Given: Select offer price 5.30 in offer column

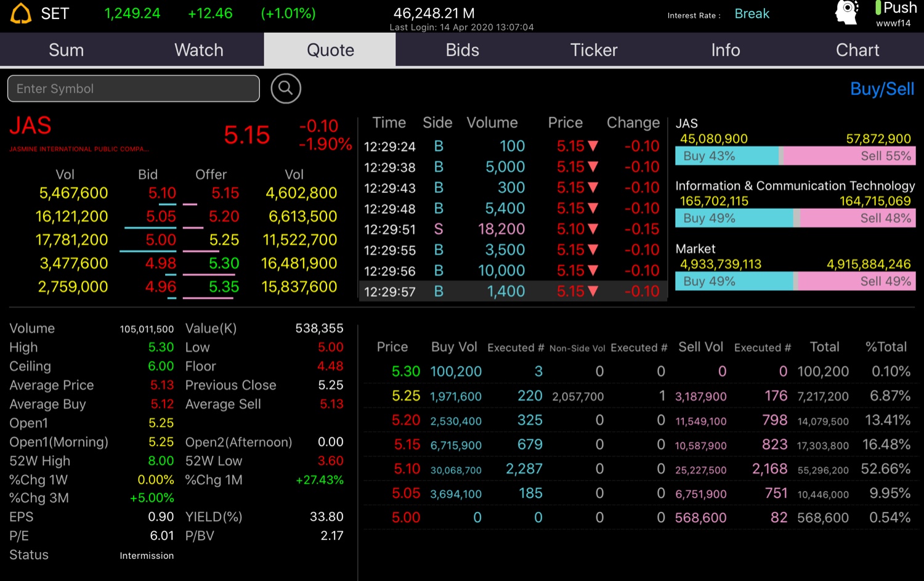Looking at the screenshot, I should coord(224,264).
